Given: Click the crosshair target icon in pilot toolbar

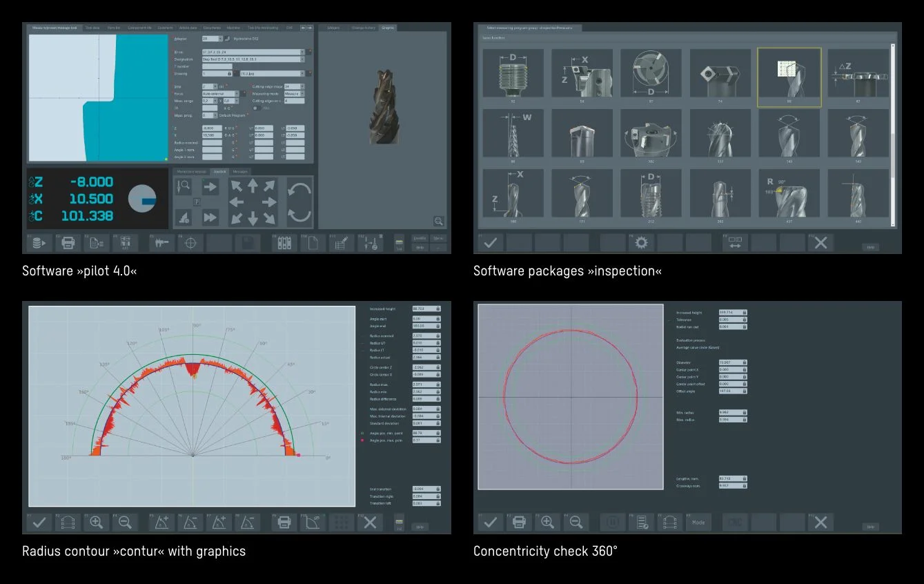Looking at the screenshot, I should coord(191,243).
